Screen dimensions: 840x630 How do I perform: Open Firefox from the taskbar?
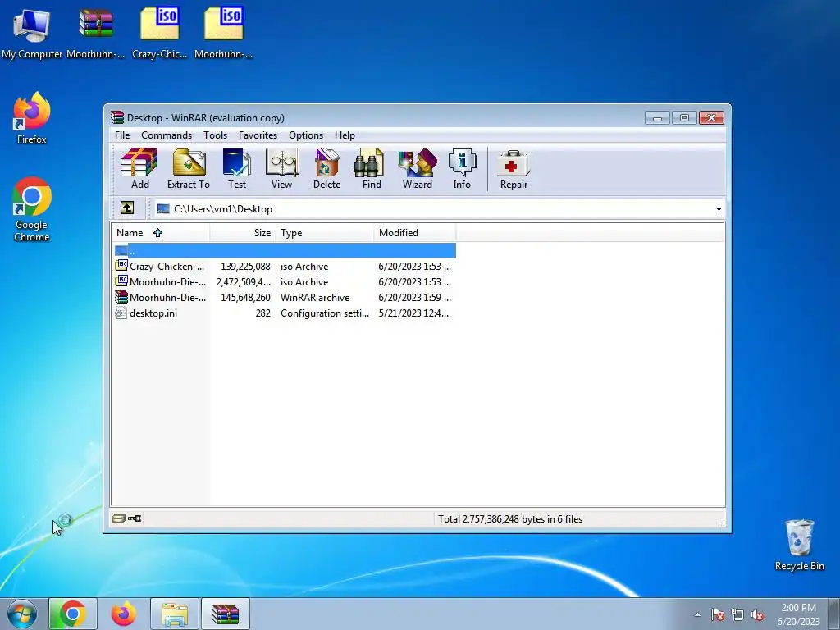click(124, 614)
